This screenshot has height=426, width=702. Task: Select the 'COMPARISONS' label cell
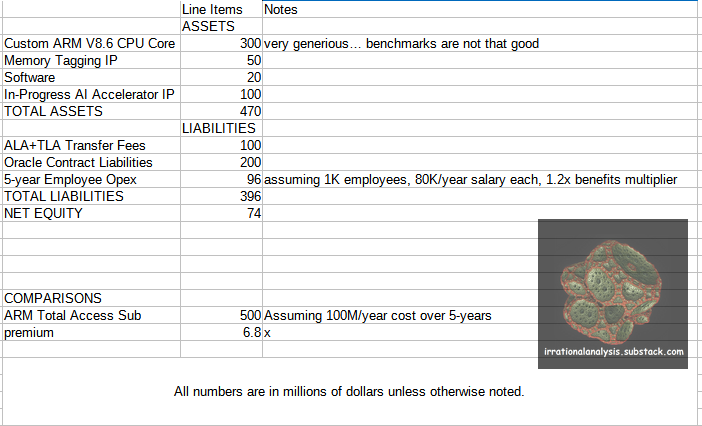tap(91, 298)
